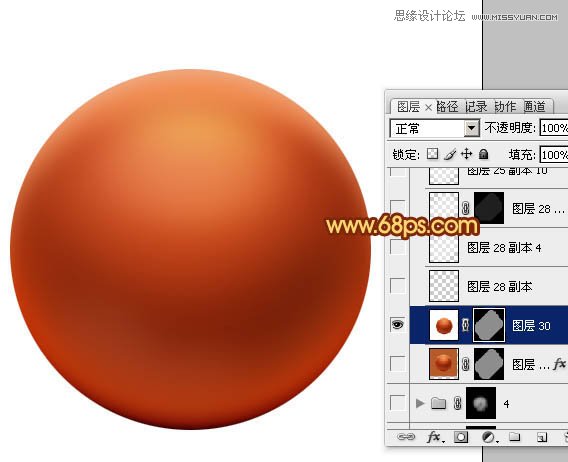Switch to the 图层 tab
The height and width of the screenshot is (462, 568).
tap(408, 107)
